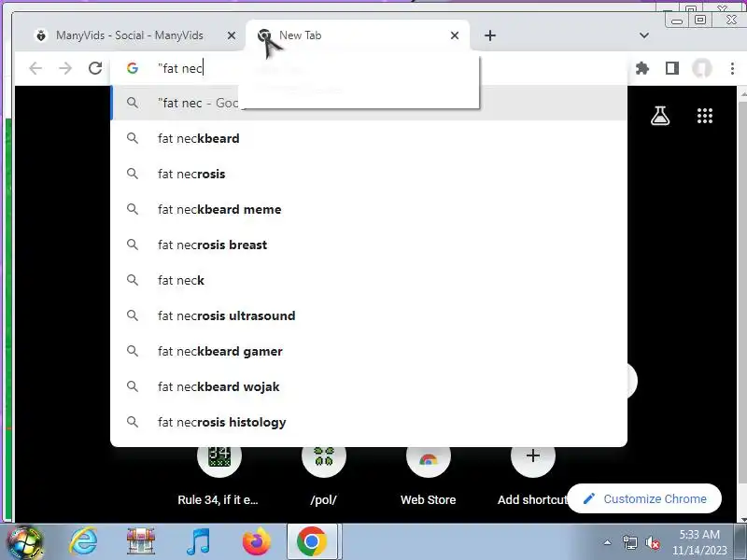This screenshot has height=560, width=747.
Task: Pick 'fat necrosis histology' suggestion
Action: pyautogui.click(x=369, y=423)
